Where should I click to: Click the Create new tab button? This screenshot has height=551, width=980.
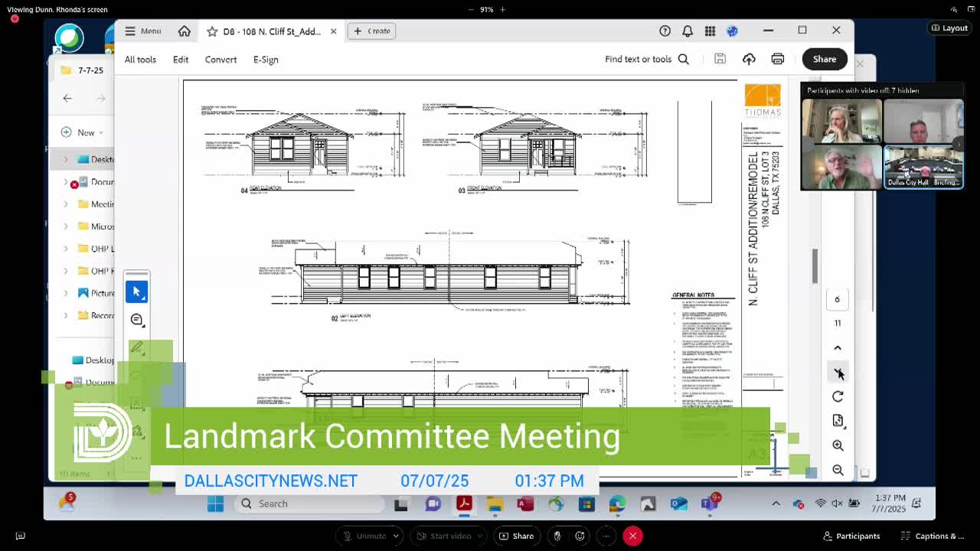[x=372, y=31]
